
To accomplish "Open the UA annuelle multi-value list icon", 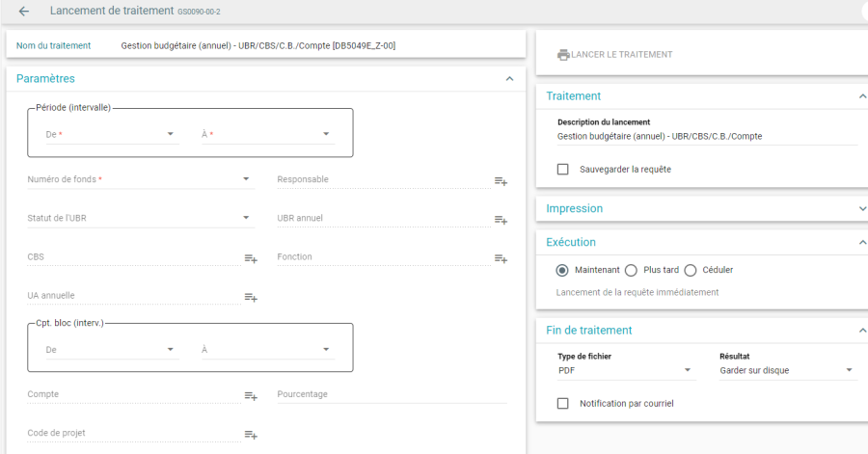I will coord(251,298).
